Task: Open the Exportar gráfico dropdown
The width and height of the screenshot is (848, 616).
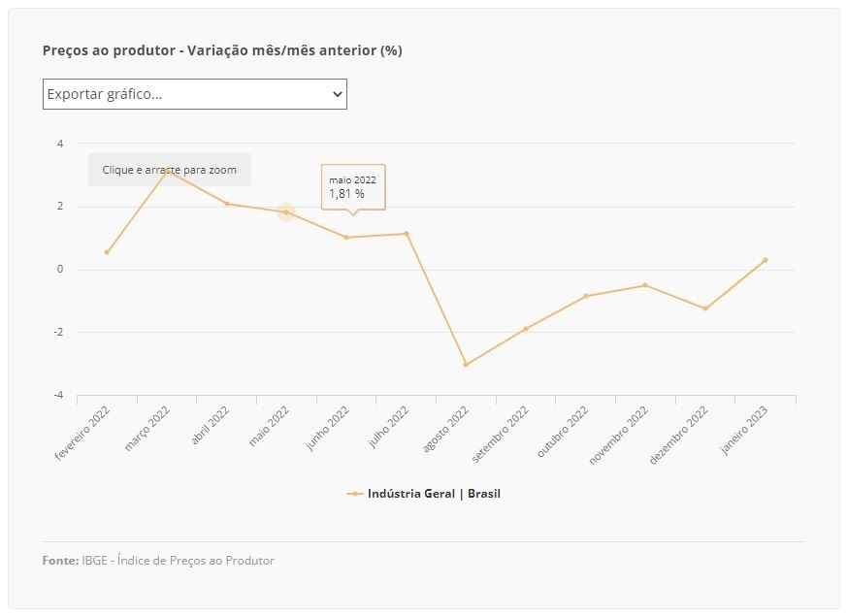Action: [x=195, y=94]
